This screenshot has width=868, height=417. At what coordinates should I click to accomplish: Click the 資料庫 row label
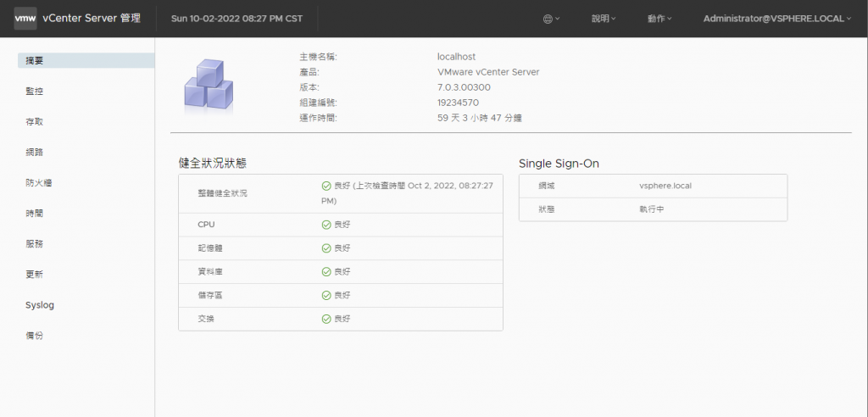(210, 272)
